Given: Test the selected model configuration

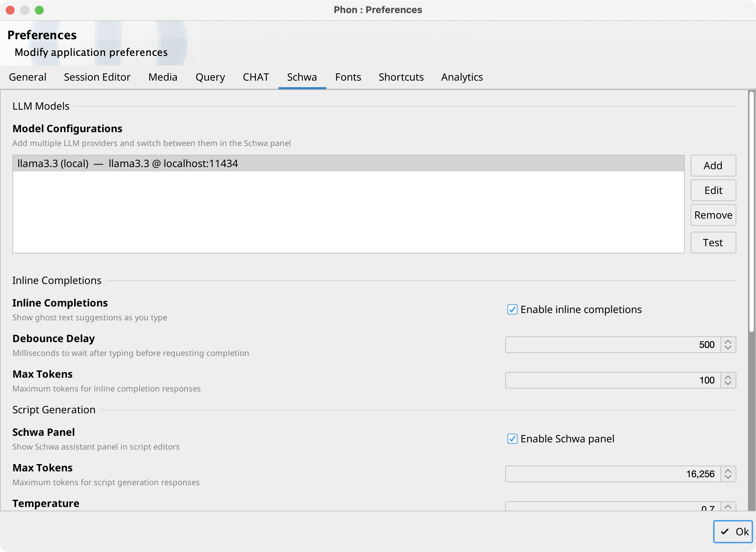Looking at the screenshot, I should [713, 243].
